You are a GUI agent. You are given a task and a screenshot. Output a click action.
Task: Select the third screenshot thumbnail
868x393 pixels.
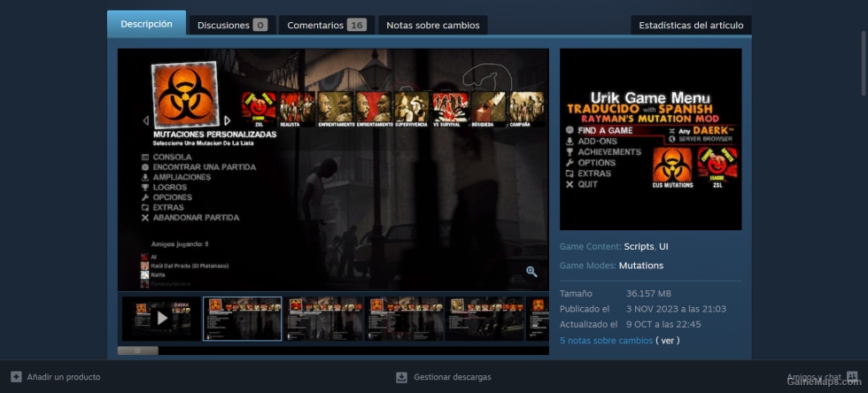322,319
